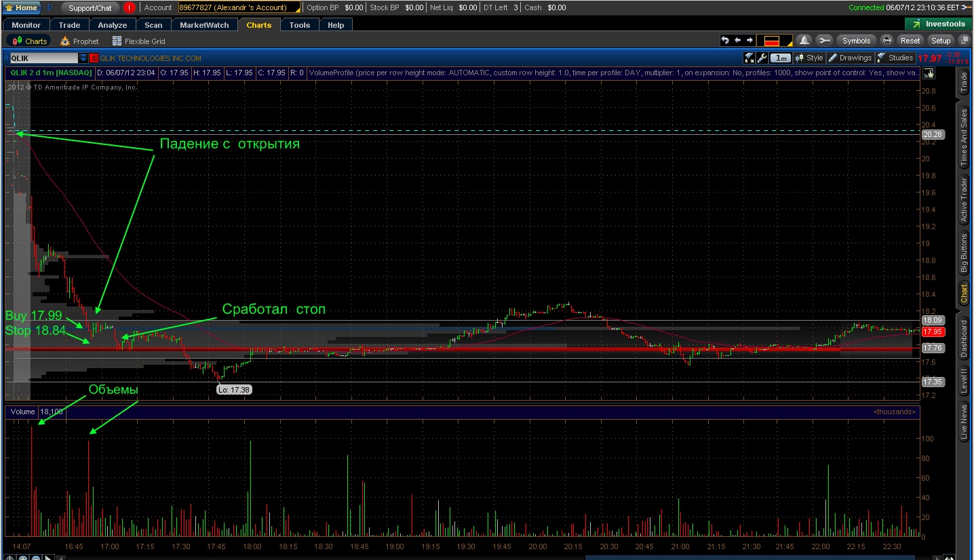The width and height of the screenshot is (974, 560).
Task: Click the red 17.95 last price bubble
Action: click(933, 332)
